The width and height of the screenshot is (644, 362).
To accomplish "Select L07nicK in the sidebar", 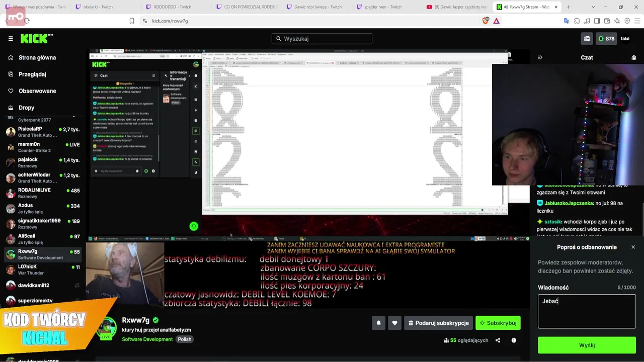I will [x=43, y=269].
